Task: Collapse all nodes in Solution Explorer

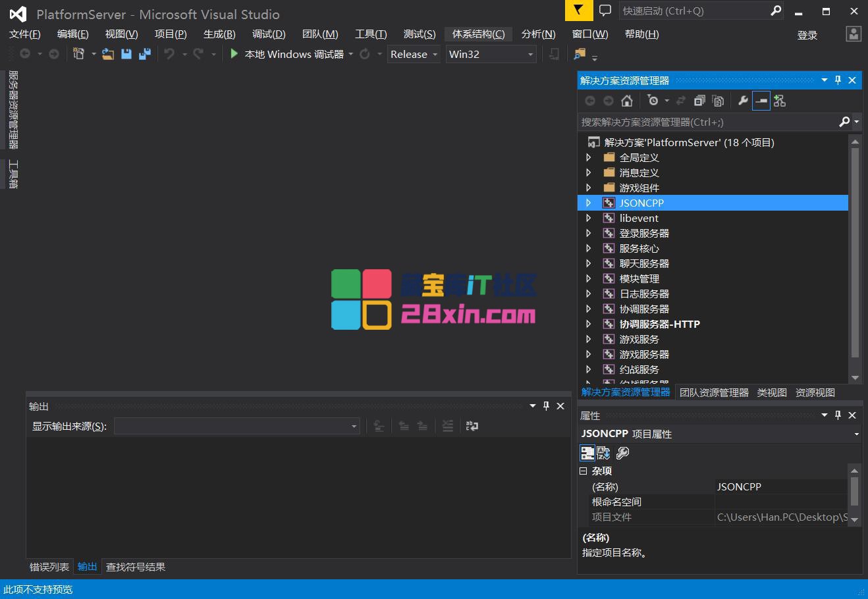Action: 699,101
